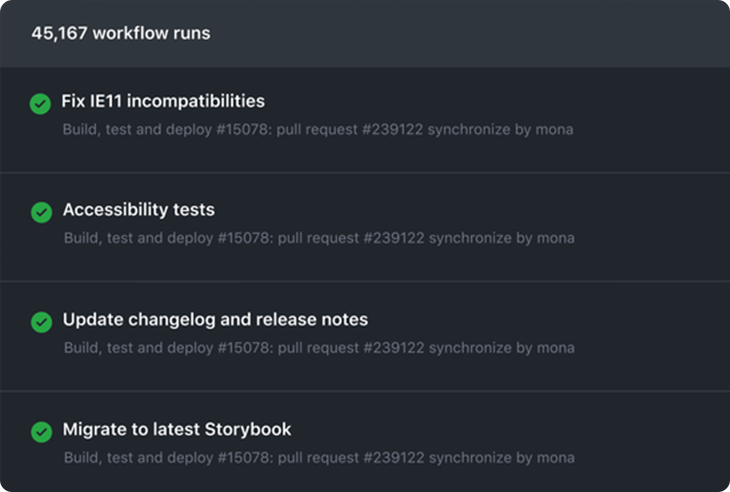
Task: Click the 45,167 workflow runs header
Action: [121, 33]
